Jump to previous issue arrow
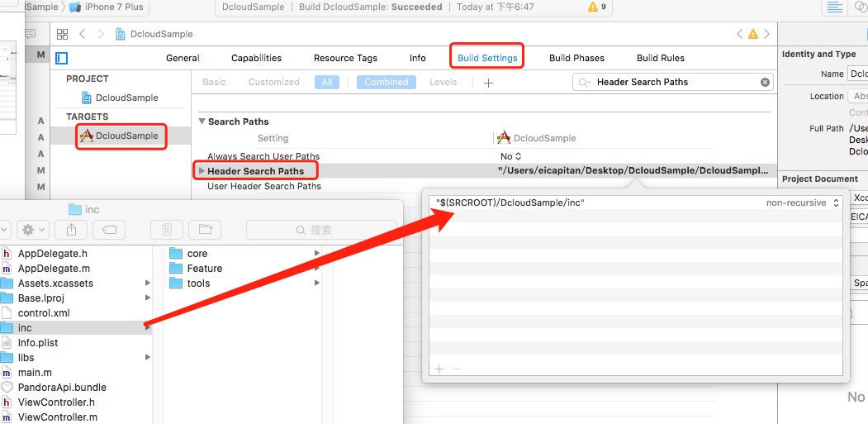 (x=739, y=34)
